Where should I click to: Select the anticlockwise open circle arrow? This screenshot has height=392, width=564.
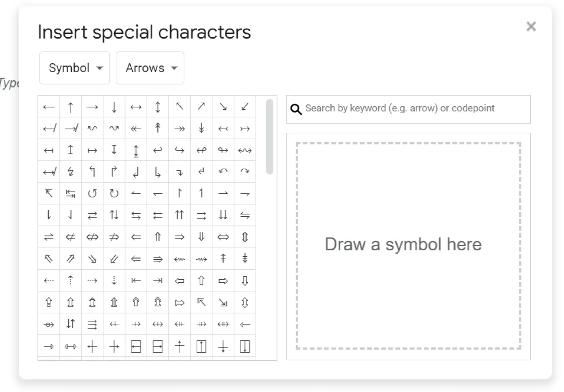(x=92, y=193)
